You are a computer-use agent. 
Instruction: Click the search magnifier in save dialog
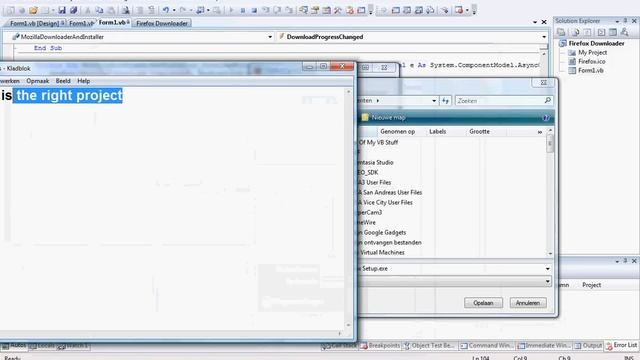tap(548, 100)
